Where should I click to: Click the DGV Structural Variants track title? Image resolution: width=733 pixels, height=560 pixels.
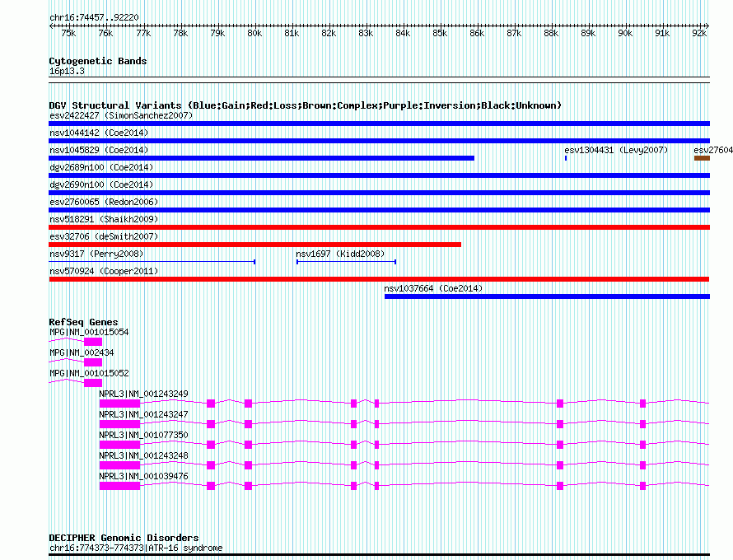306,105
